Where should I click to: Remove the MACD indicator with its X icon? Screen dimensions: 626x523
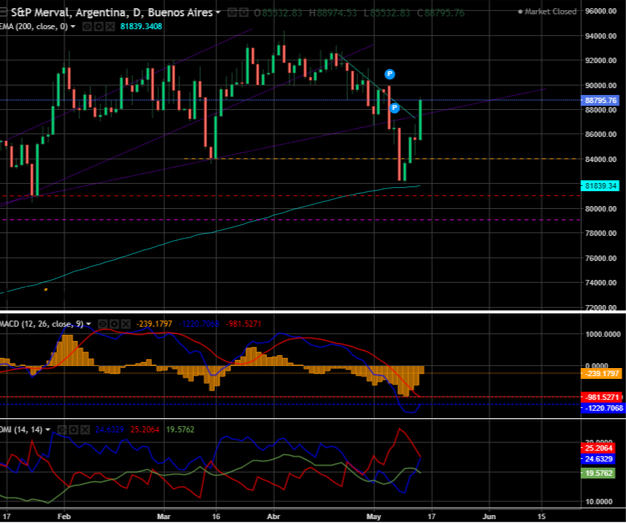126,324
